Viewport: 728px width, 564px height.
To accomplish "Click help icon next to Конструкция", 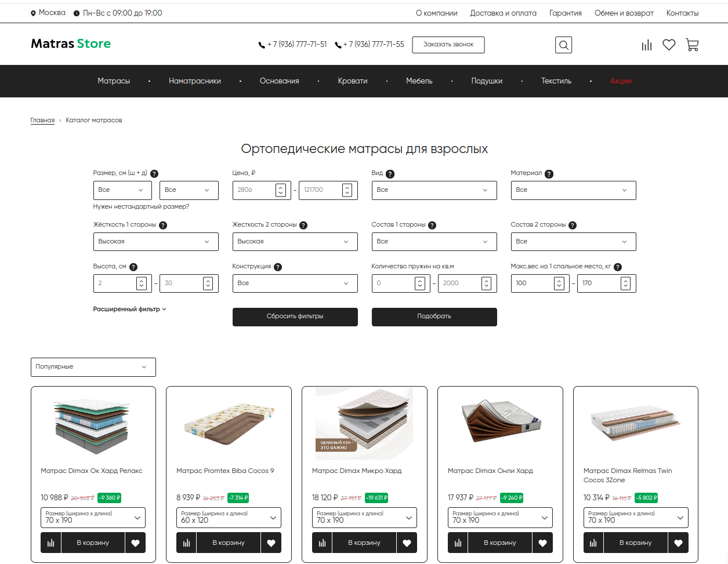I will tap(278, 267).
